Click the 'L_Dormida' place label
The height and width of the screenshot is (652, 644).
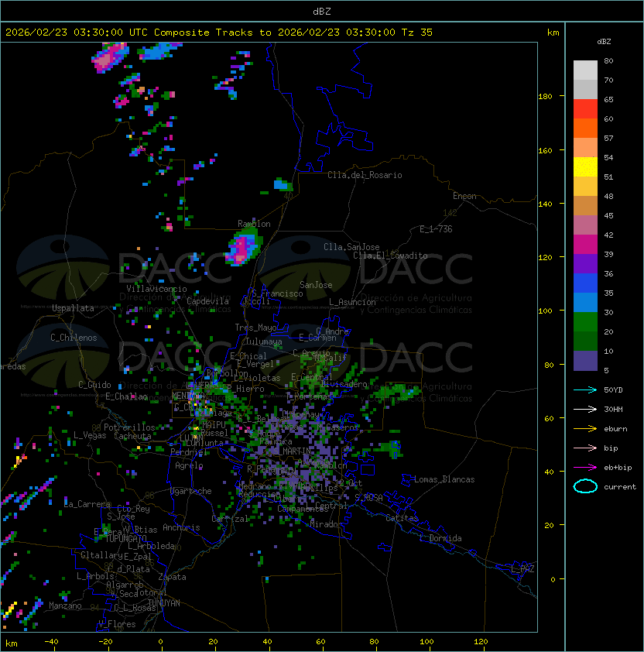point(440,538)
